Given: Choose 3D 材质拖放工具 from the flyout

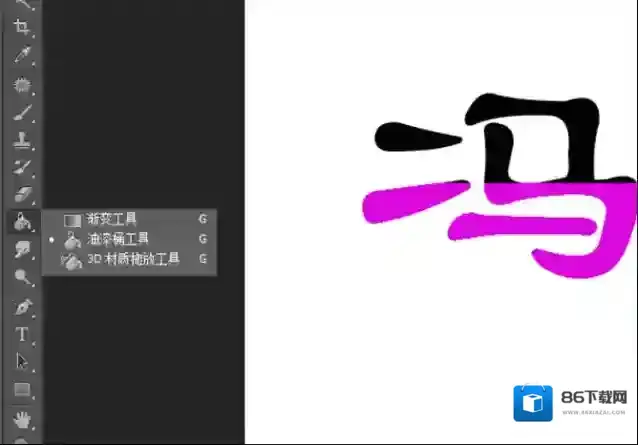Looking at the screenshot, I should [x=133, y=260].
